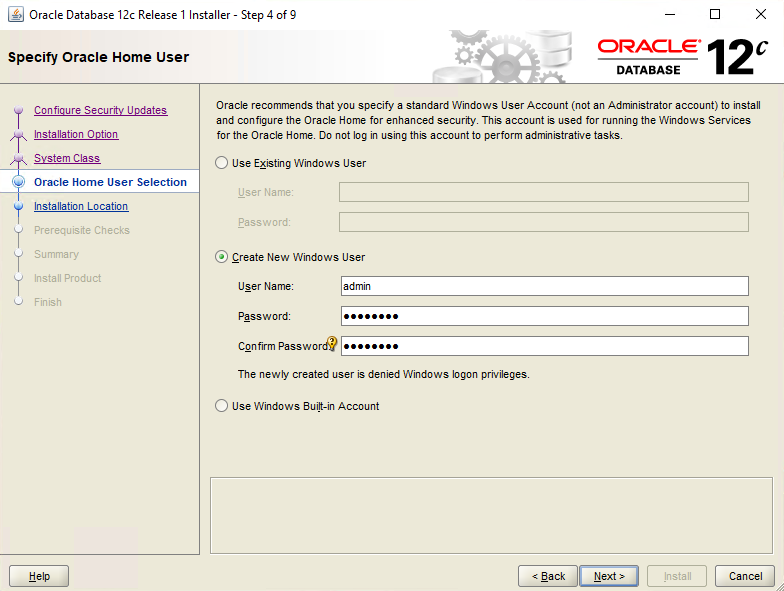Screen dimensions: 784x591
Task: Click the new user User Name field
Action: (x=544, y=286)
